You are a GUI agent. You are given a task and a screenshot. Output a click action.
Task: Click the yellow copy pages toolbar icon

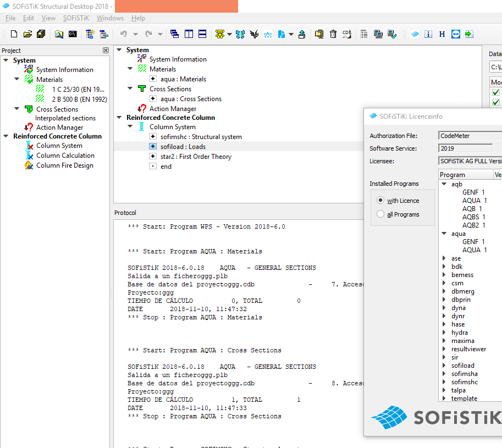point(319,34)
